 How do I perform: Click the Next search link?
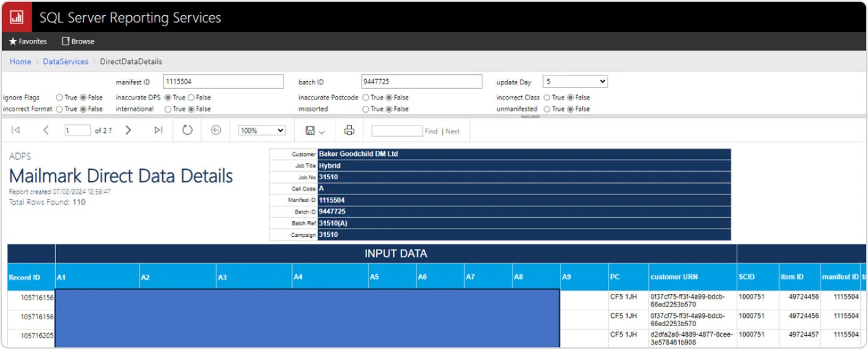click(452, 131)
